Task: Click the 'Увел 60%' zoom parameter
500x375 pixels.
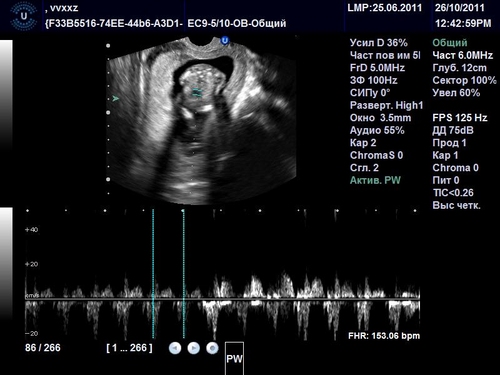Action: coord(456,93)
